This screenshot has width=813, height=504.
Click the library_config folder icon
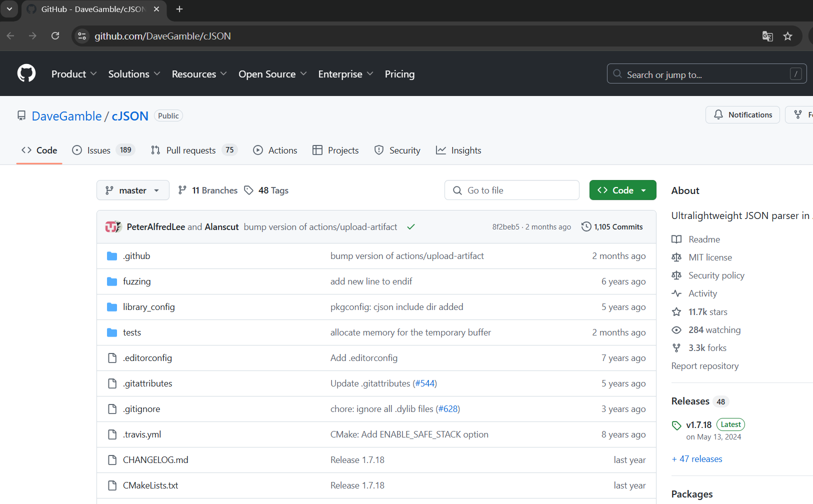click(x=112, y=307)
